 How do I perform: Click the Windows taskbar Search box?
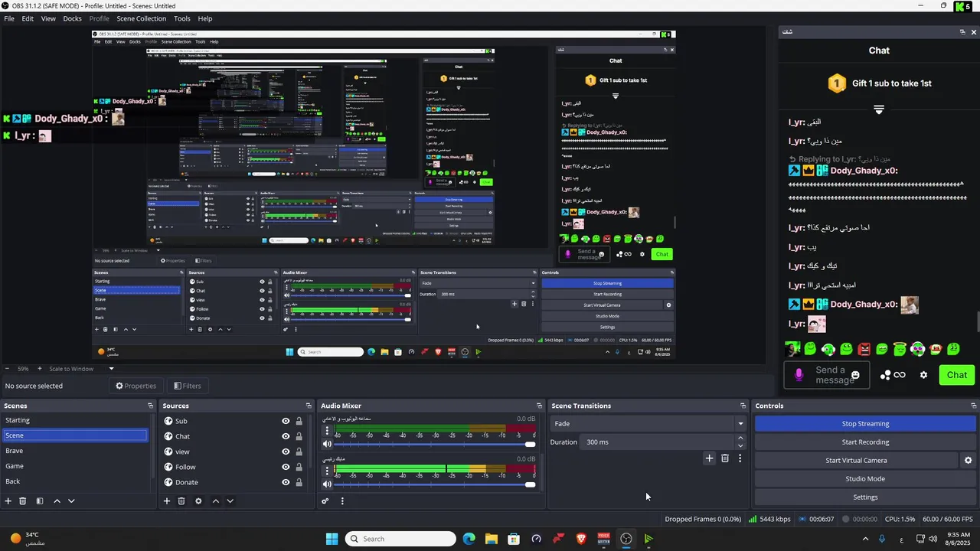(400, 539)
